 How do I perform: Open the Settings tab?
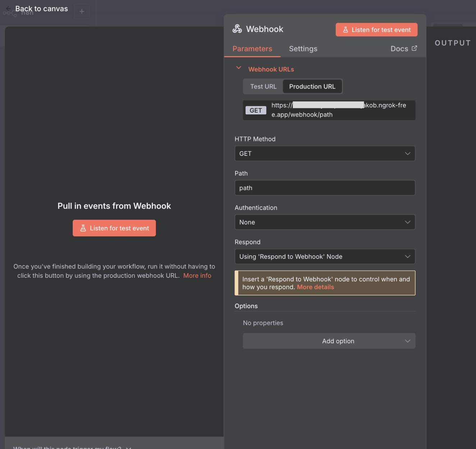[x=303, y=49]
